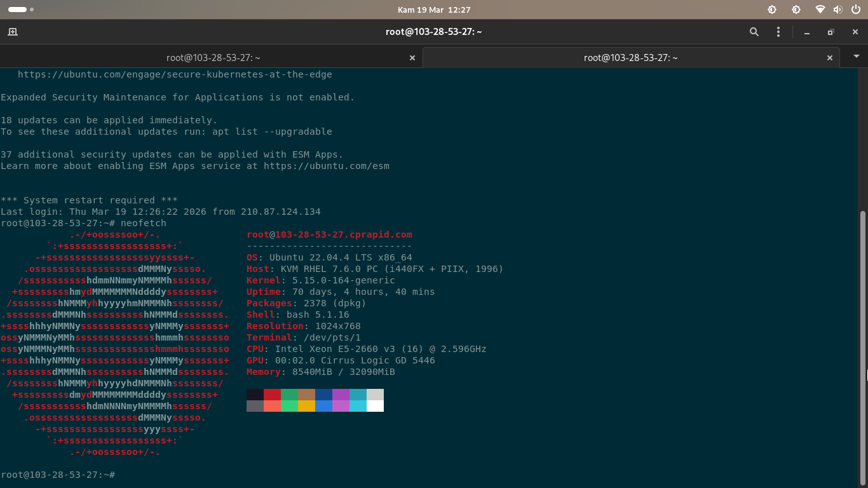Click the '37 additional security updates' line
This screenshot has height=488, width=868.
coord(172,154)
